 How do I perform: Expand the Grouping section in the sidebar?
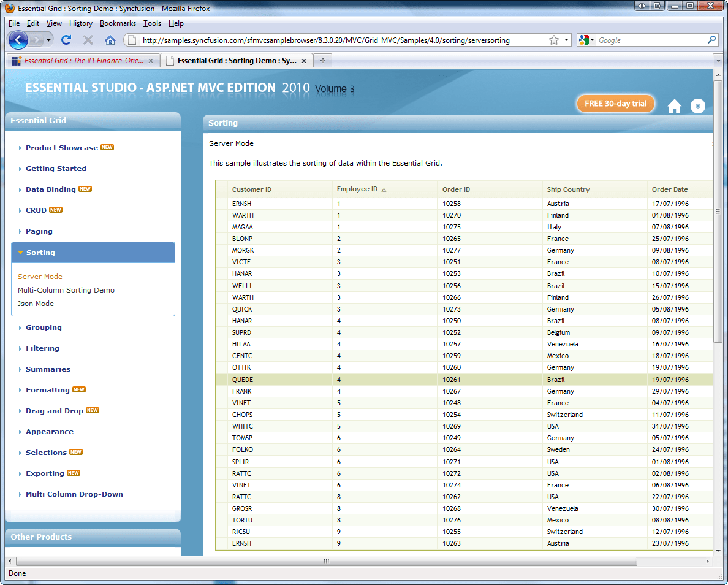[x=43, y=327]
